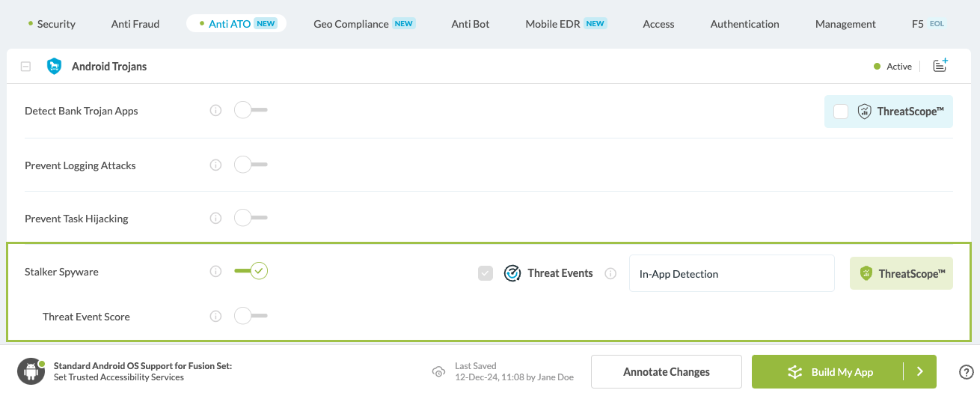Open info icon for Prevent Logging Attacks

(215, 165)
